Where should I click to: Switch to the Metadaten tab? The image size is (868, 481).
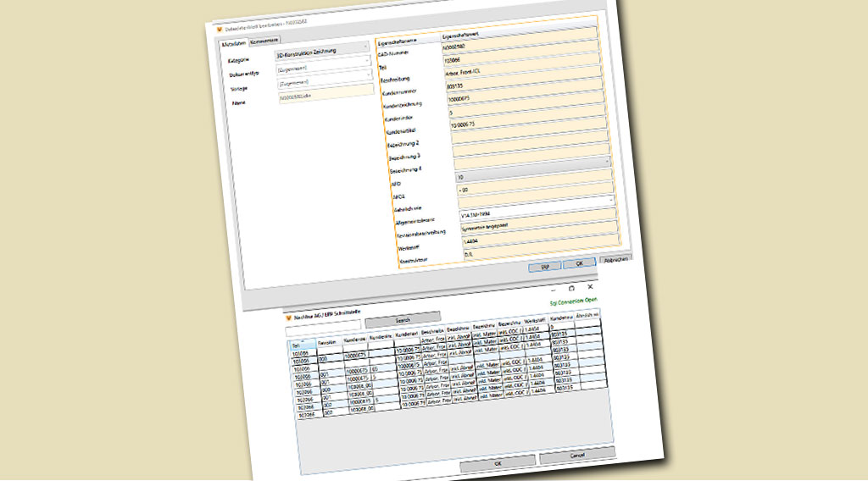pyautogui.click(x=233, y=43)
